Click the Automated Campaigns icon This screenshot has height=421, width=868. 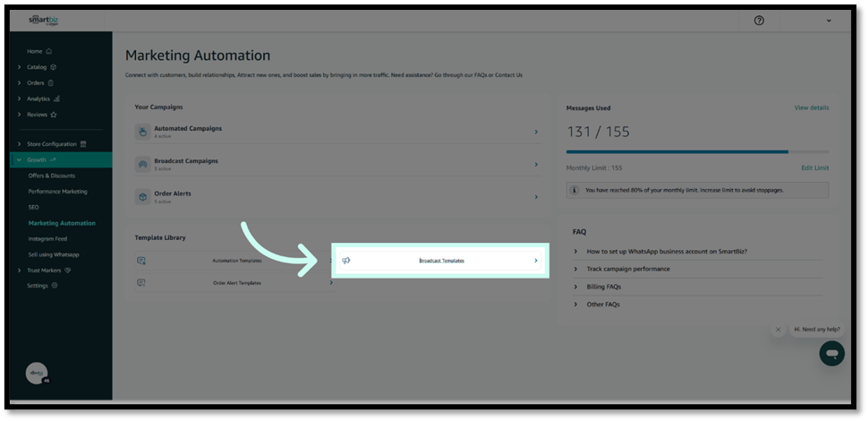pos(142,132)
